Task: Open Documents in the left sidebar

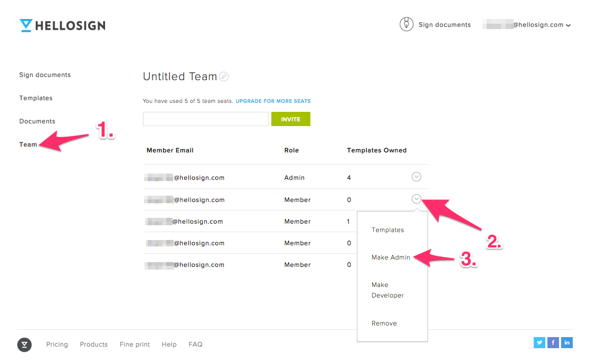Action: (37, 121)
